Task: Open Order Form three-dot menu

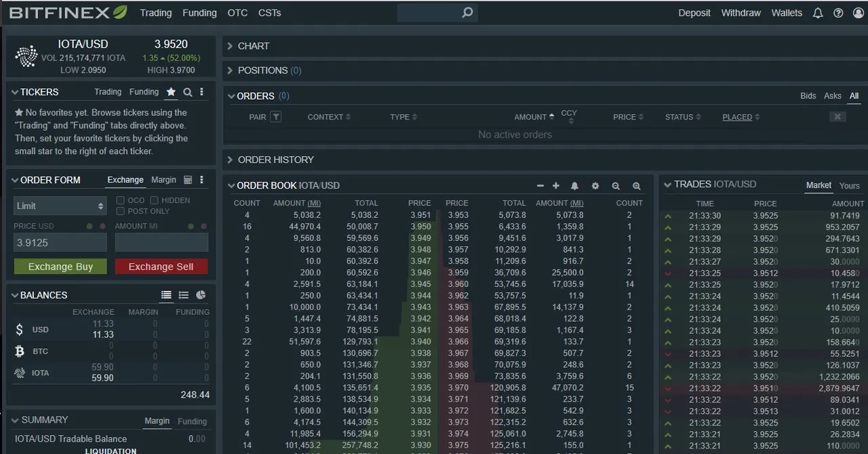Action: [201, 180]
